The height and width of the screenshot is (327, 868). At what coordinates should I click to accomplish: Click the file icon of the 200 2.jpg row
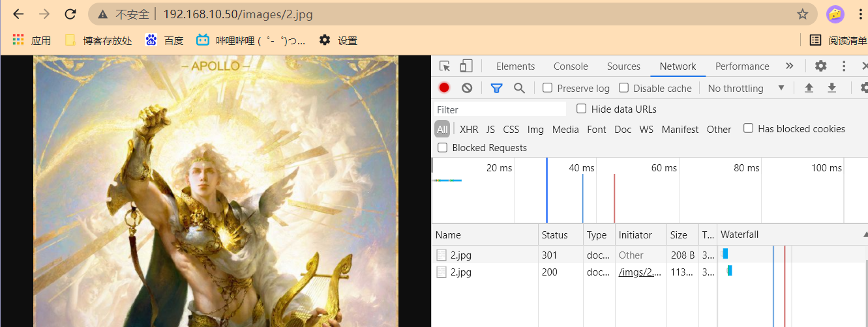[x=441, y=272]
